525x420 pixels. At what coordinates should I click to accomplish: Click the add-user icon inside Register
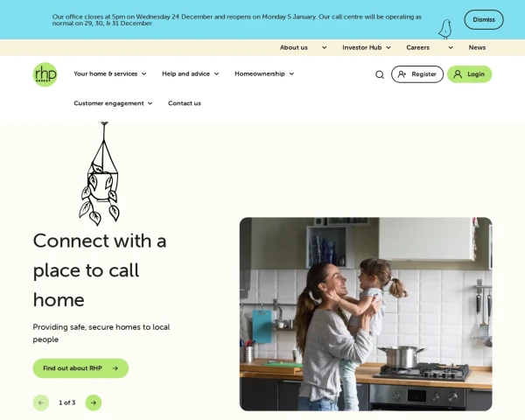(x=402, y=74)
